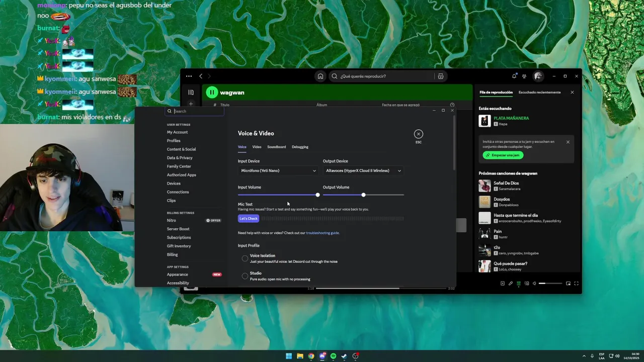Click the Let's Check mic test button

click(x=249, y=218)
